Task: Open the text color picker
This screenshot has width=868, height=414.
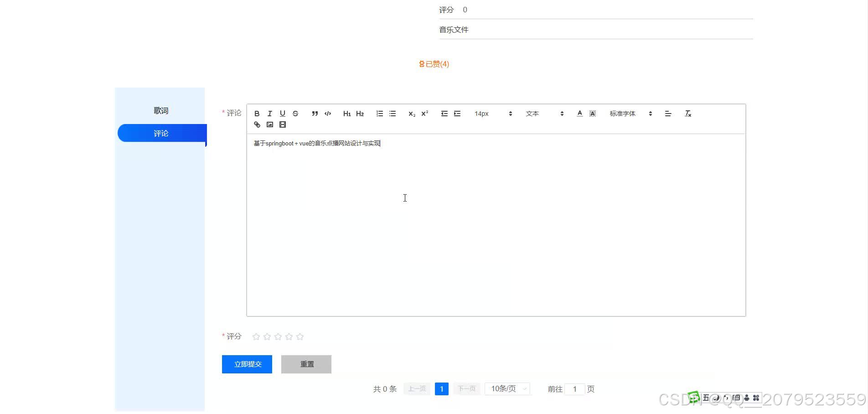Action: (x=579, y=114)
